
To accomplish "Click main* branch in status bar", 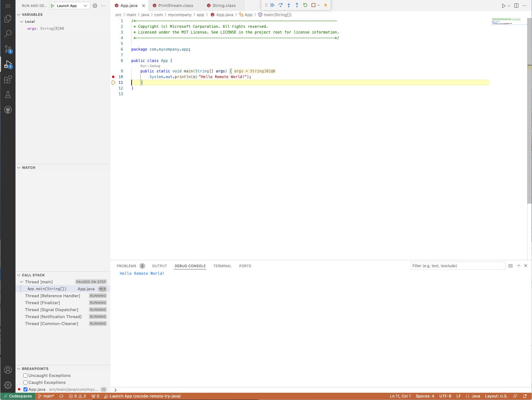I will coord(46,396).
